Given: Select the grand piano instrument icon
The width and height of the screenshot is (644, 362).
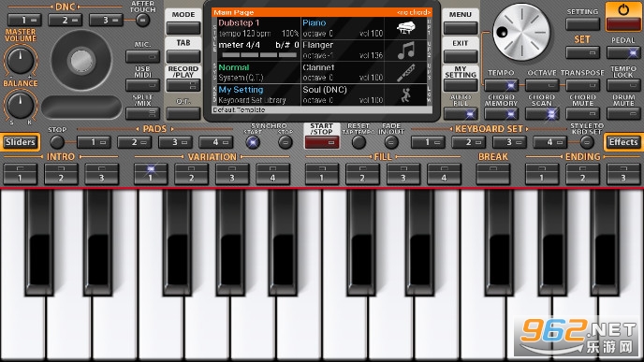Looking at the screenshot, I should [x=406, y=28].
